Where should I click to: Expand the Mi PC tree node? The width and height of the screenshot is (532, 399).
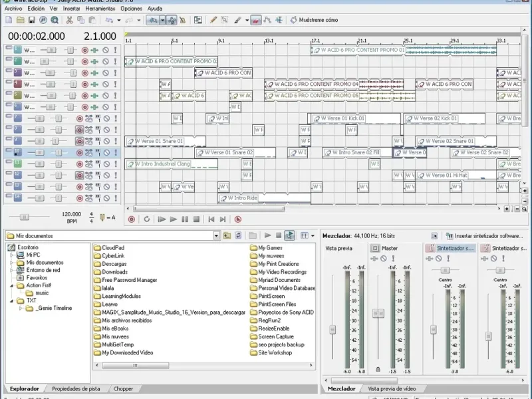[x=11, y=255]
